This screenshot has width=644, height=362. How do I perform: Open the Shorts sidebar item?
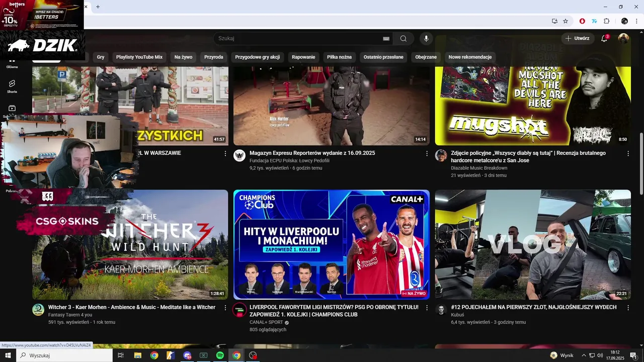click(12, 86)
